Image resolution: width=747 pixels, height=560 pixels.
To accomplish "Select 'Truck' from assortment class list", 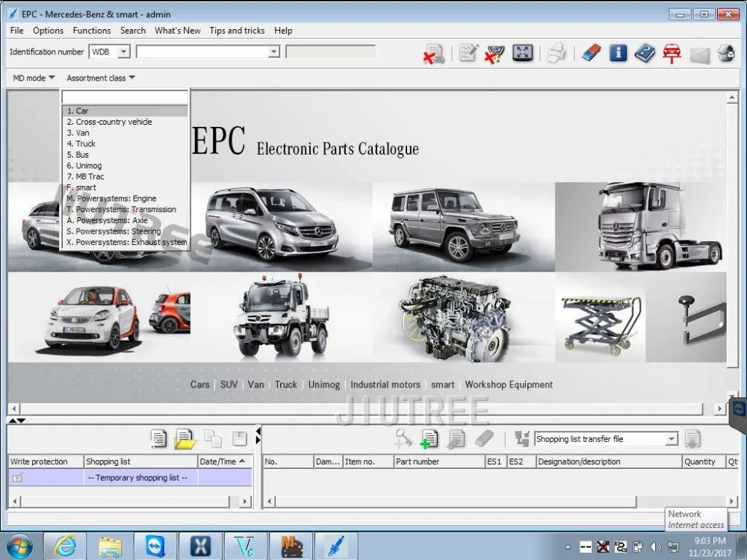I will 85,143.
